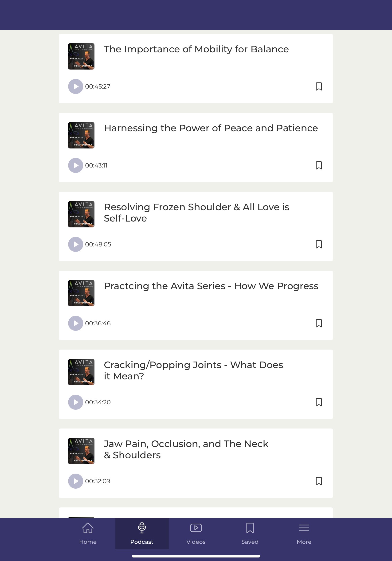
Task: Play Harnessing the Power of Peace episode
Action: [x=75, y=165]
